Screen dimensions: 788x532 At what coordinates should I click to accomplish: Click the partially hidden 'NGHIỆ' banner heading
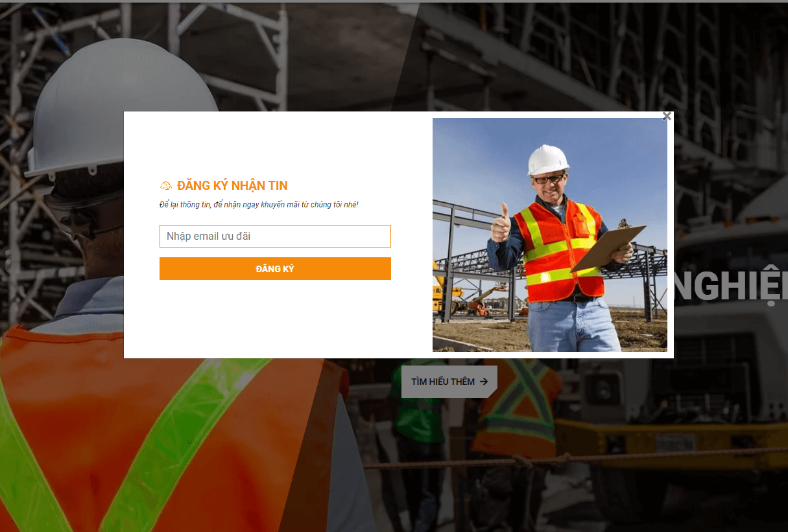pyautogui.click(x=731, y=285)
